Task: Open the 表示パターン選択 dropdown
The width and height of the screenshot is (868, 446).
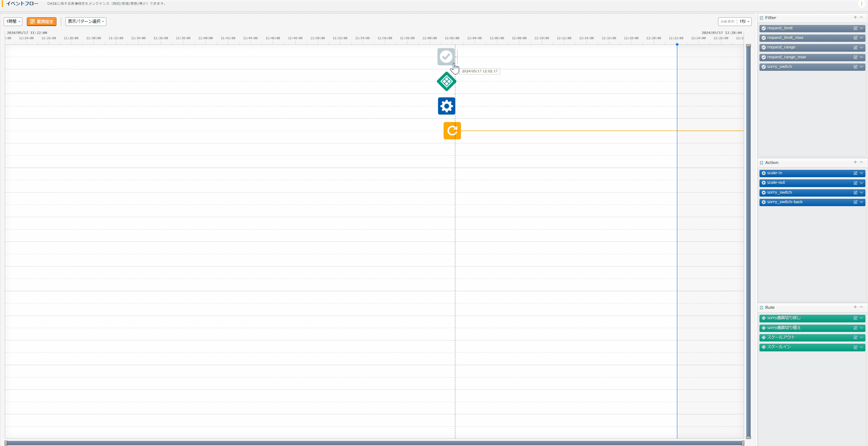Action: pos(86,22)
